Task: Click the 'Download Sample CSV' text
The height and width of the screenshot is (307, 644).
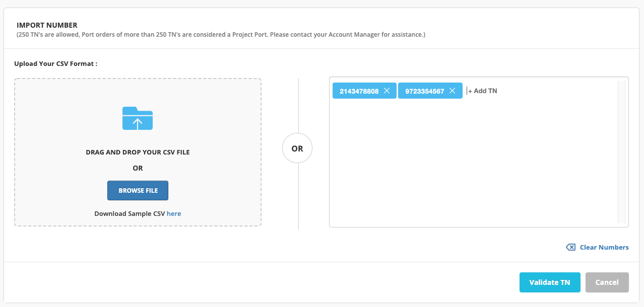Action: 130,213
